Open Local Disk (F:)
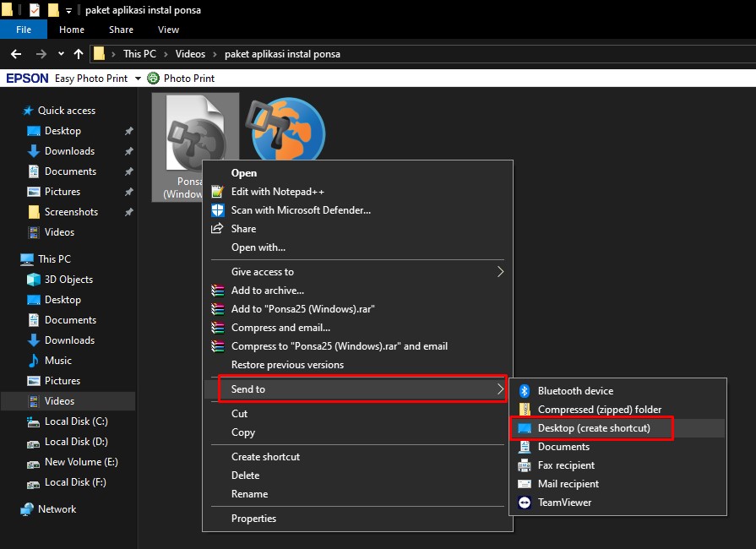The height and width of the screenshot is (549, 756). click(75, 481)
